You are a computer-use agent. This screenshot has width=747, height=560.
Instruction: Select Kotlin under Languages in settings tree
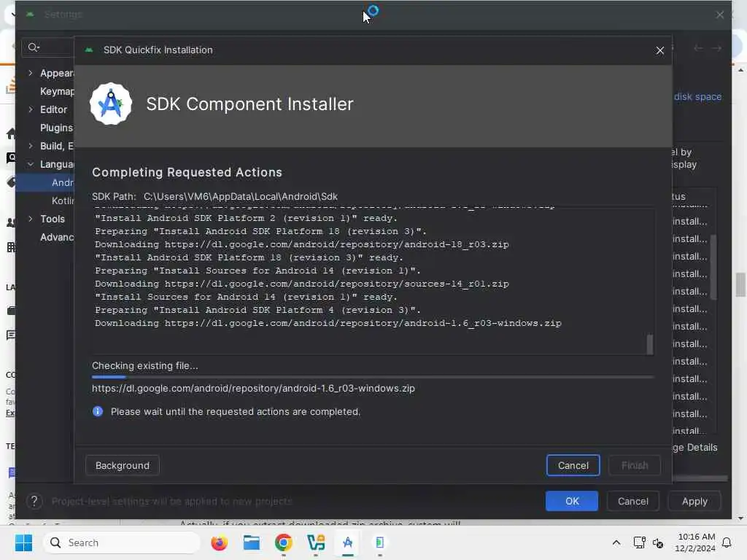point(63,201)
